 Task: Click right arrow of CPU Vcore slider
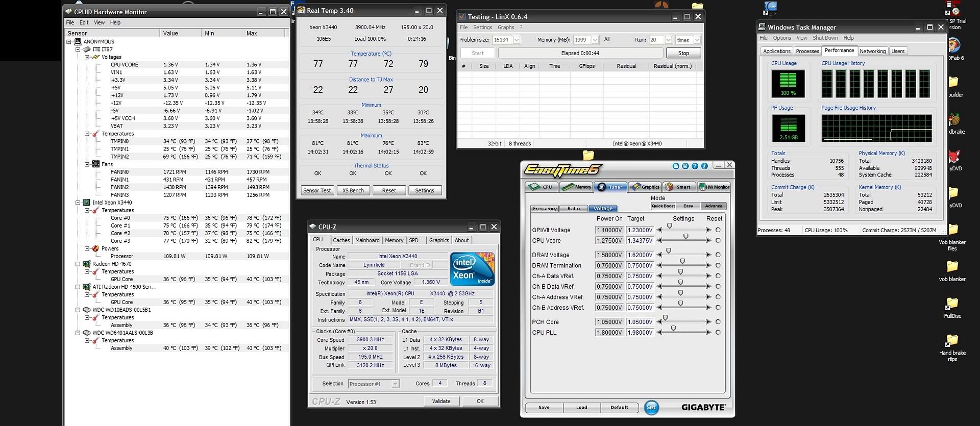708,241
